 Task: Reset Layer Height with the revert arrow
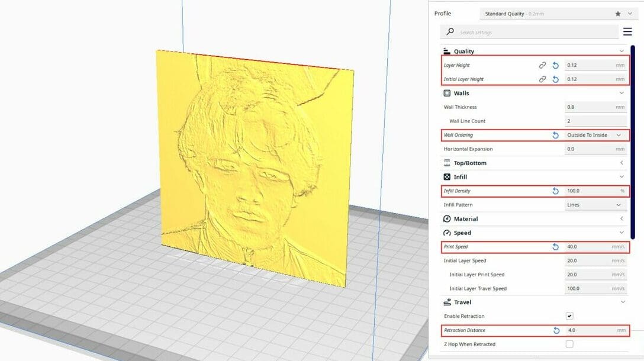click(x=555, y=65)
